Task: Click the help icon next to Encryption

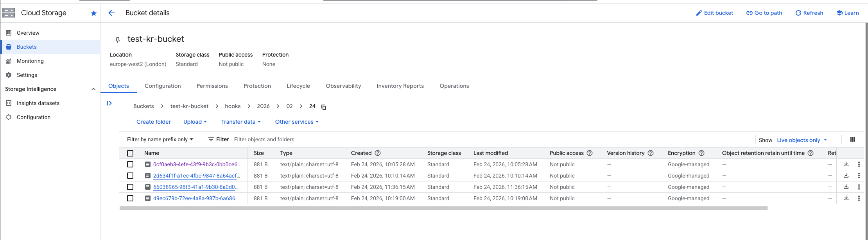Action: pyautogui.click(x=701, y=153)
